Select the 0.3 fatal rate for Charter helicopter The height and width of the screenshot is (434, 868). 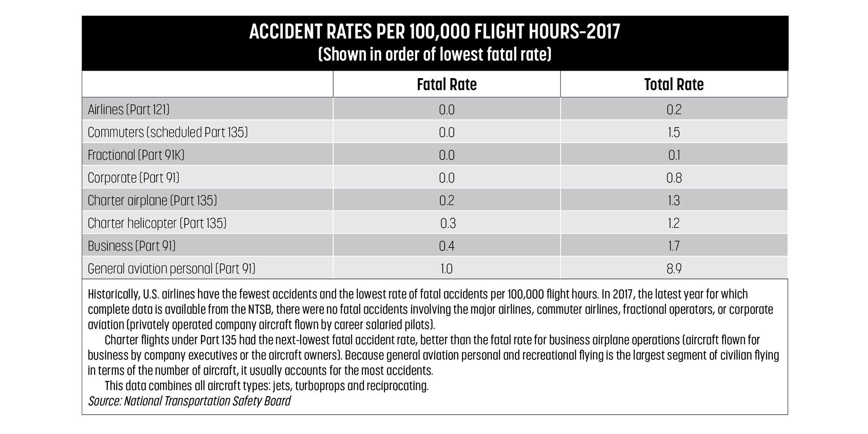pos(448,223)
